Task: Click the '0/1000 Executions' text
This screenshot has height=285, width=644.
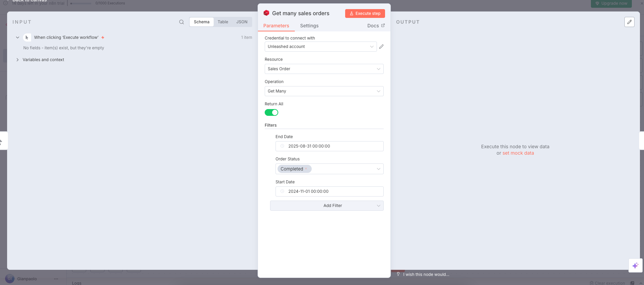Action: tap(110, 3)
